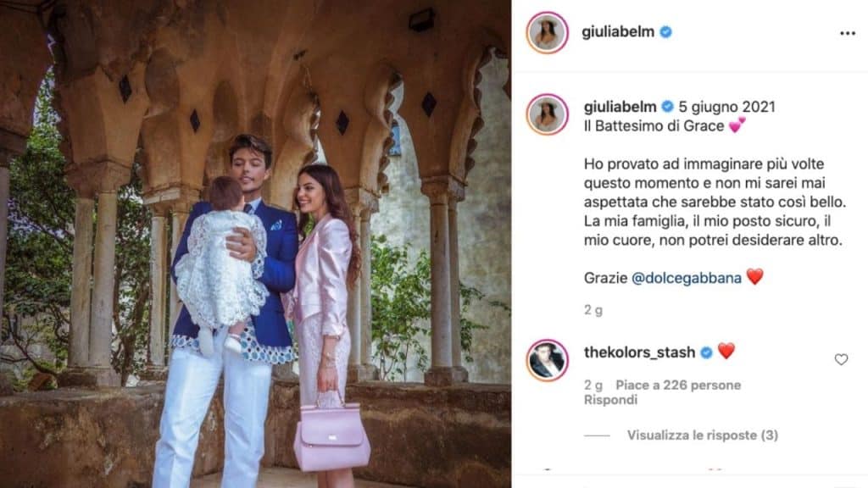Open giuliabelm username in the post header
868x488 pixels.
coord(618,32)
